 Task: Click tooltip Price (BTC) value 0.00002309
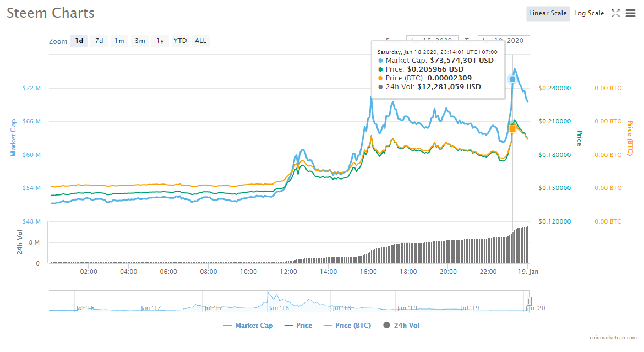(x=449, y=78)
